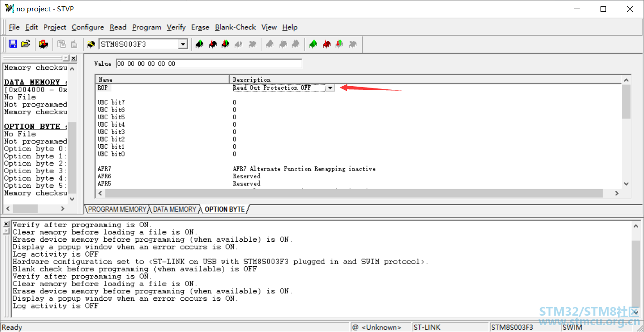Click the left panel horizontal scroll-right arrow
This screenshot has height=332, width=644.
[62, 209]
